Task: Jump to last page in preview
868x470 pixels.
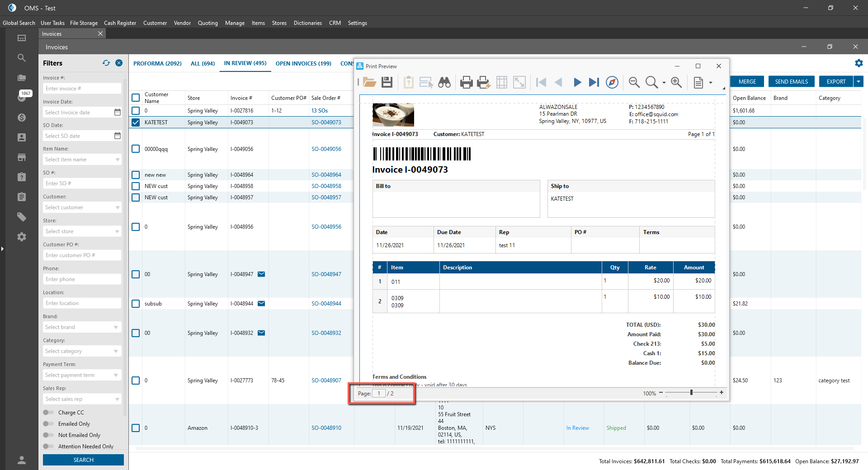Action: point(594,82)
